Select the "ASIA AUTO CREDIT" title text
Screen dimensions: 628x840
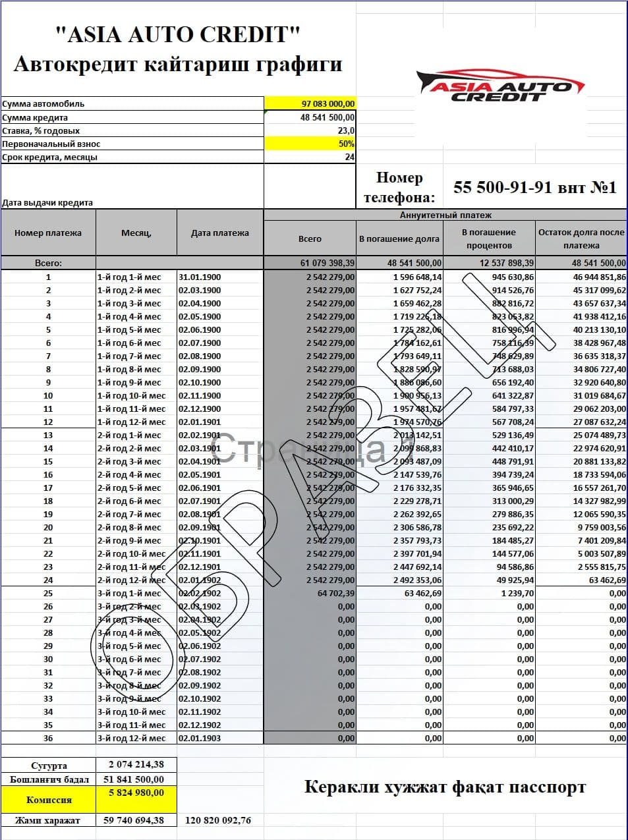[x=178, y=35]
